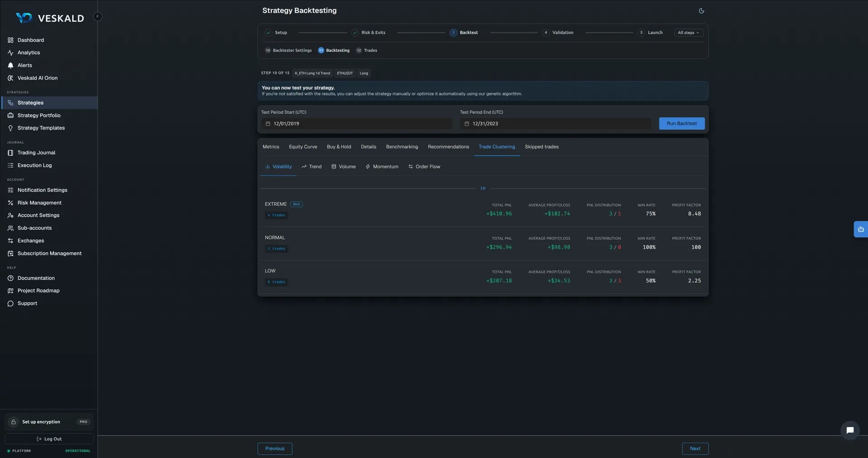The image size is (868, 458).
Task: Open Support chat-bubble icon
Action: point(10,304)
